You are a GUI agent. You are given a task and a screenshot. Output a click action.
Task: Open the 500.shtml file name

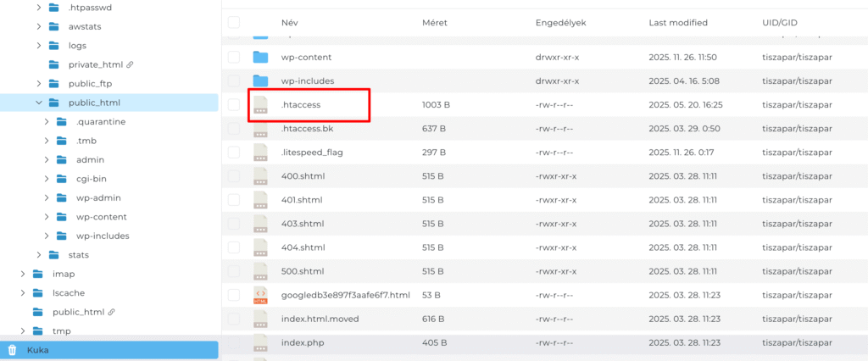coord(303,271)
